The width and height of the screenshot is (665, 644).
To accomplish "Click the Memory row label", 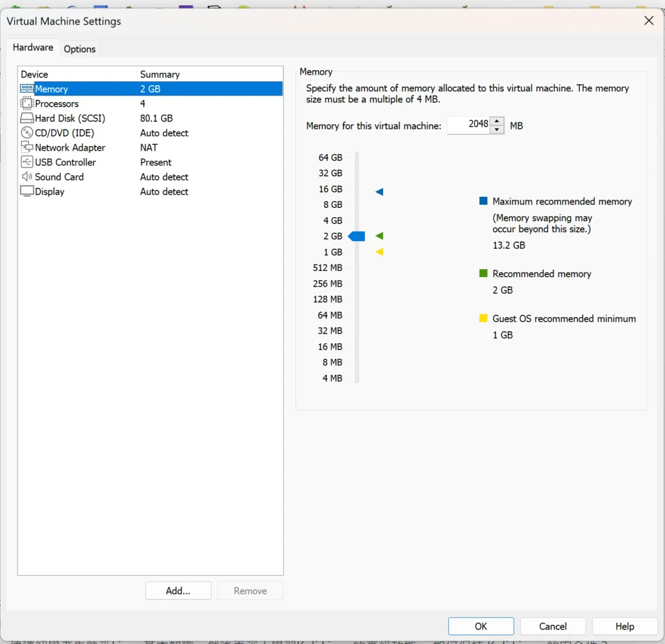I will tap(51, 89).
